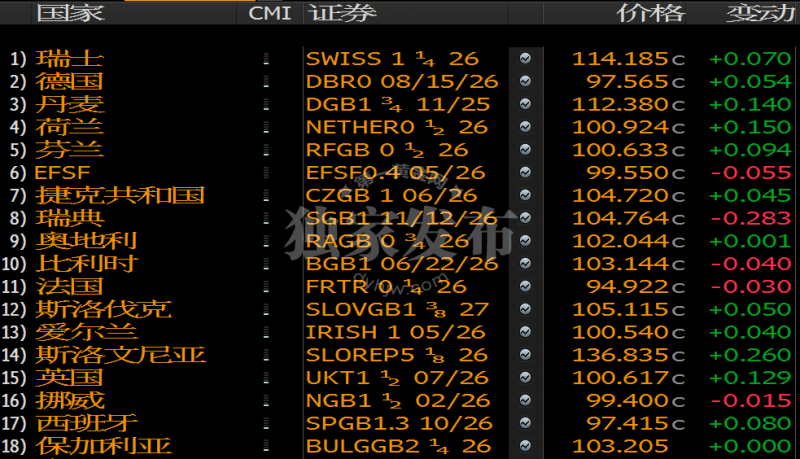Open the chart icon for FRTR 0 ¼ 26
800x459 pixels.
[x=525, y=287]
